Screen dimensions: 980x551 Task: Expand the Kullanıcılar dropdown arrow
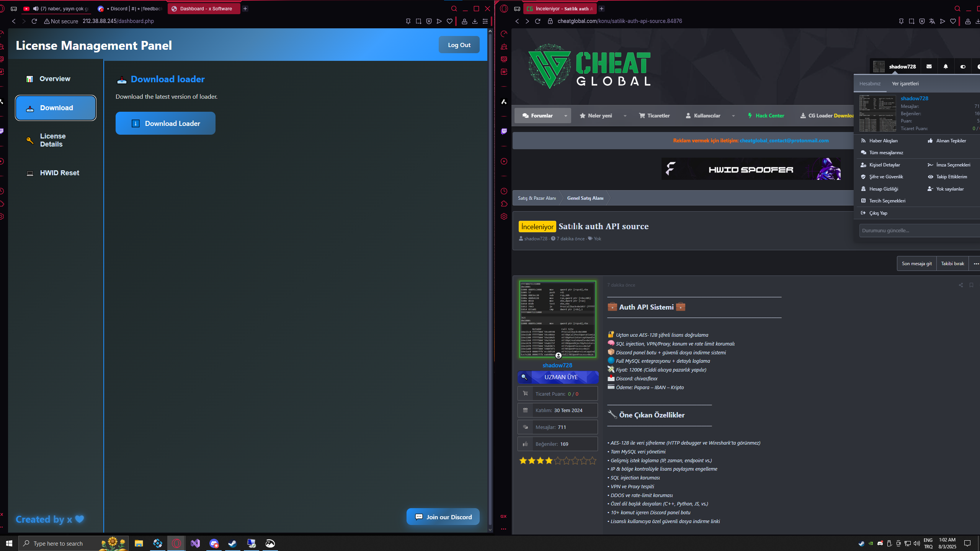point(733,116)
